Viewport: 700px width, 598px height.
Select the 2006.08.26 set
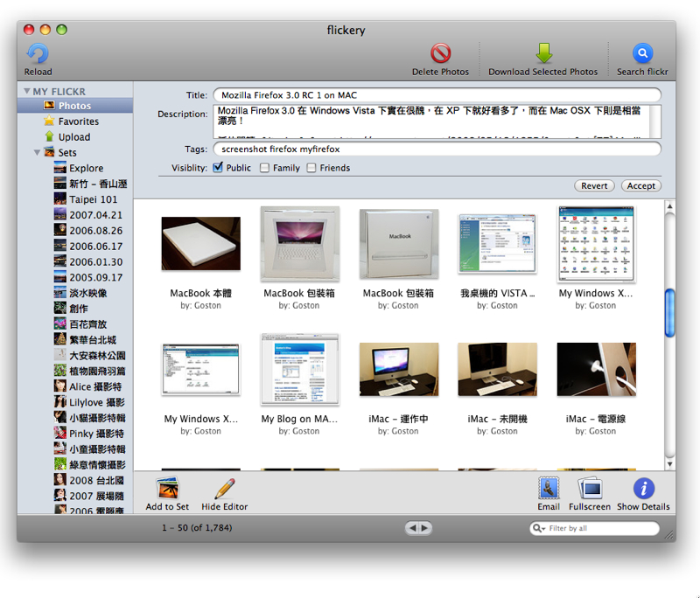[x=75, y=231]
